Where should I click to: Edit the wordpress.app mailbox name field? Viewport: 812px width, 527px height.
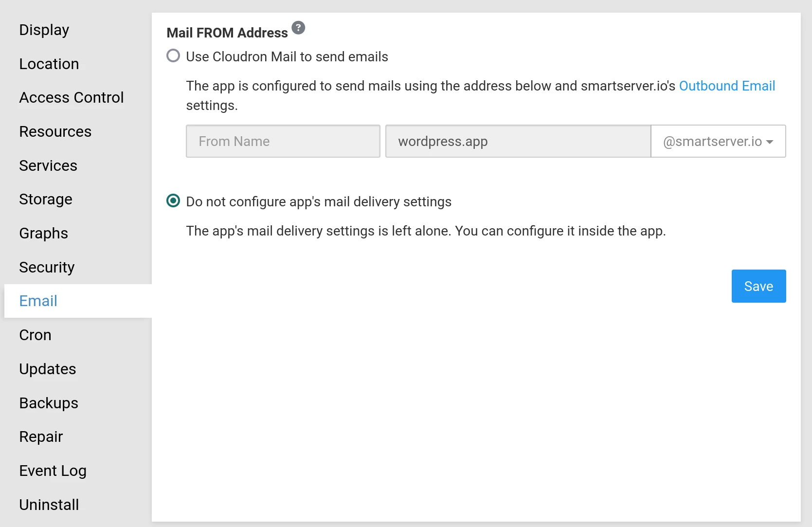click(x=517, y=141)
